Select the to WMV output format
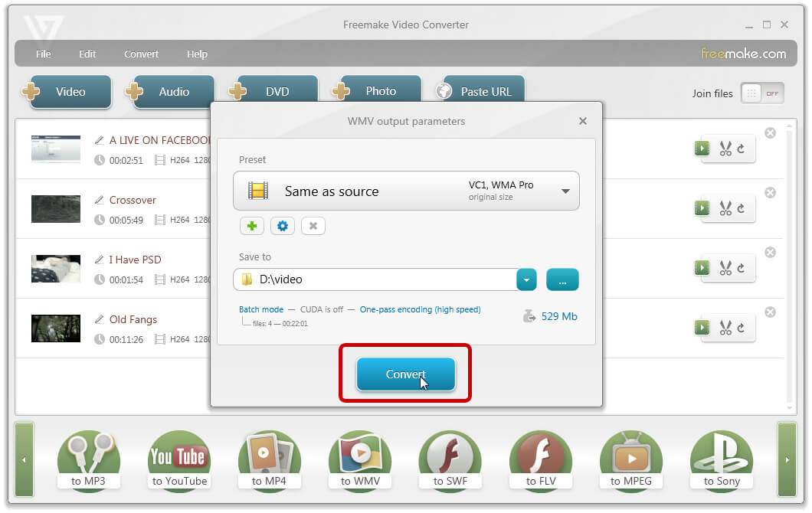 [360, 459]
